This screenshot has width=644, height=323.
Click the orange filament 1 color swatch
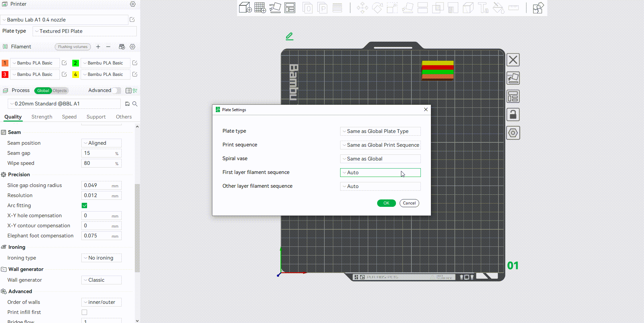pyautogui.click(x=5, y=63)
